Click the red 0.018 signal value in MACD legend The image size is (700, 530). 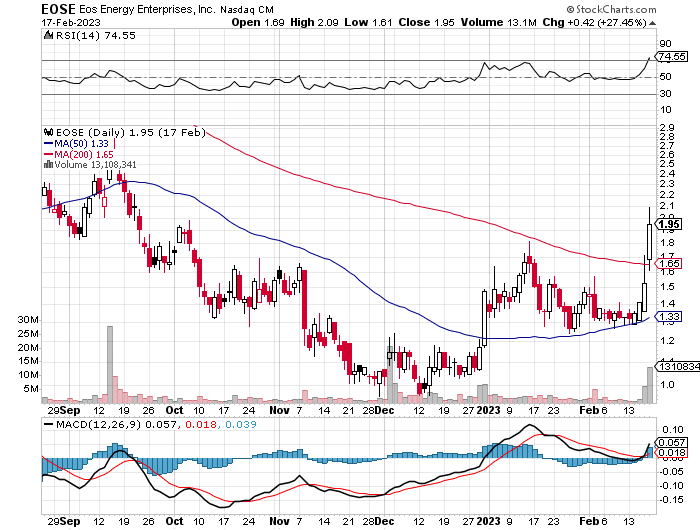click(200, 424)
